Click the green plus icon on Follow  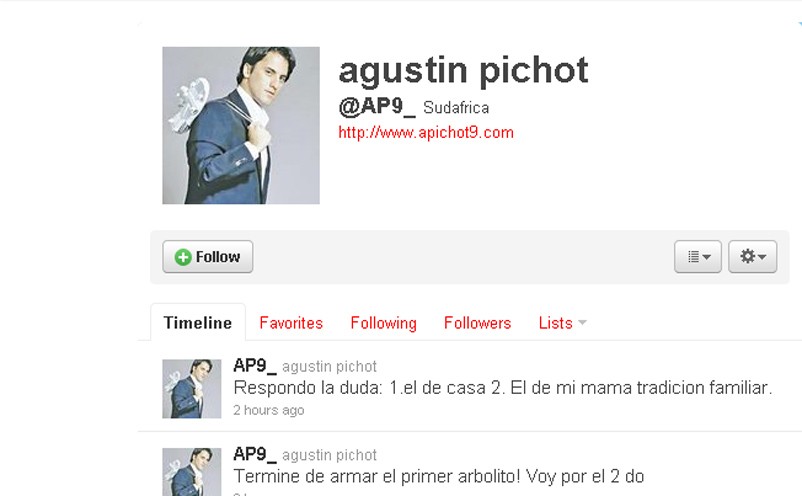(183, 257)
